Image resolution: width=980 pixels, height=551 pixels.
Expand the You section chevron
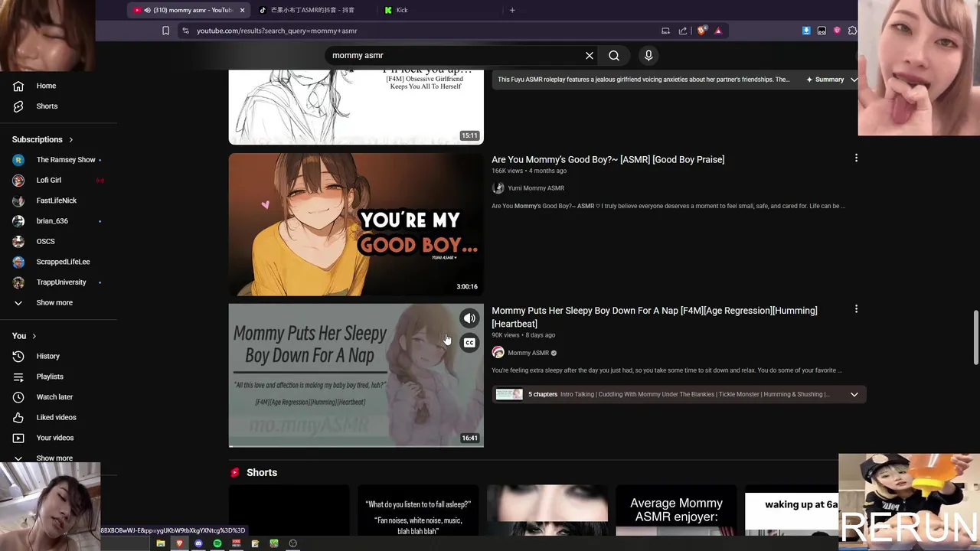[x=34, y=336]
